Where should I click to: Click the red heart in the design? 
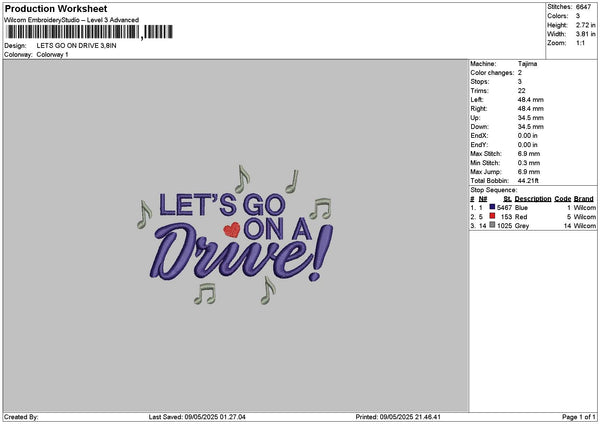pyautogui.click(x=232, y=230)
